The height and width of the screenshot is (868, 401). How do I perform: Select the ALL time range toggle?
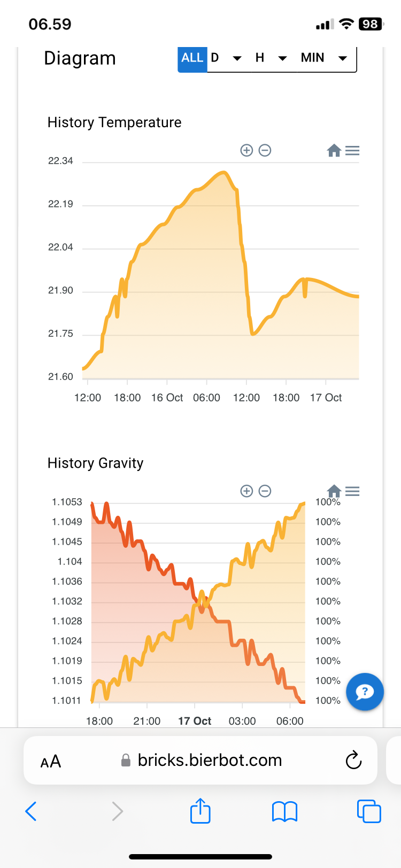click(x=192, y=58)
